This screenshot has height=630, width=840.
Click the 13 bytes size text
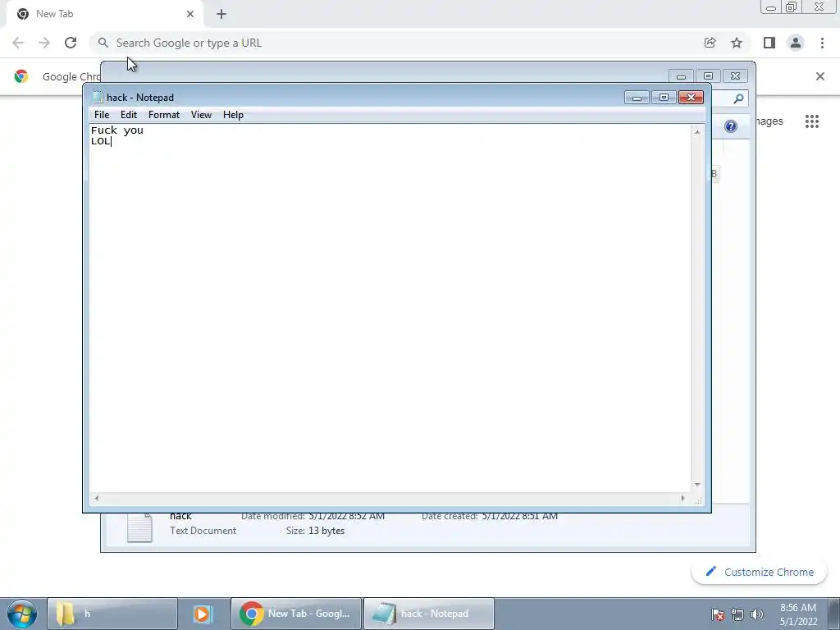click(x=326, y=531)
